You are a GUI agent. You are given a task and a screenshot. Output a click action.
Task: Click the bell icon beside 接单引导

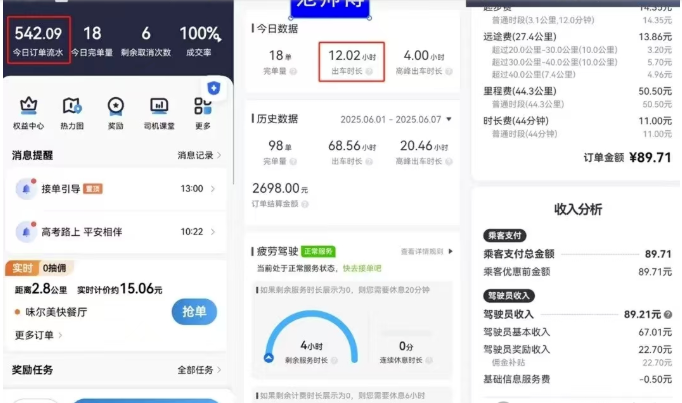click(25, 188)
